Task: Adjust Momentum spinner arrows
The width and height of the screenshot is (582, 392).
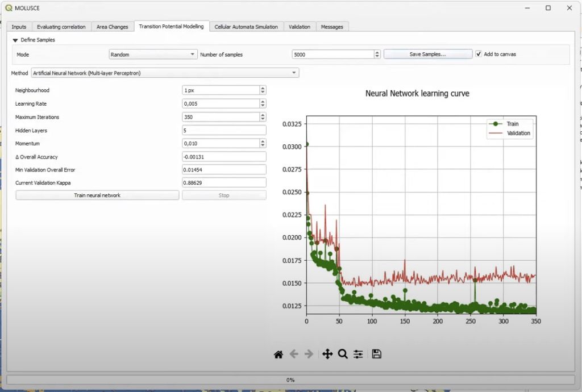Action: tap(263, 143)
